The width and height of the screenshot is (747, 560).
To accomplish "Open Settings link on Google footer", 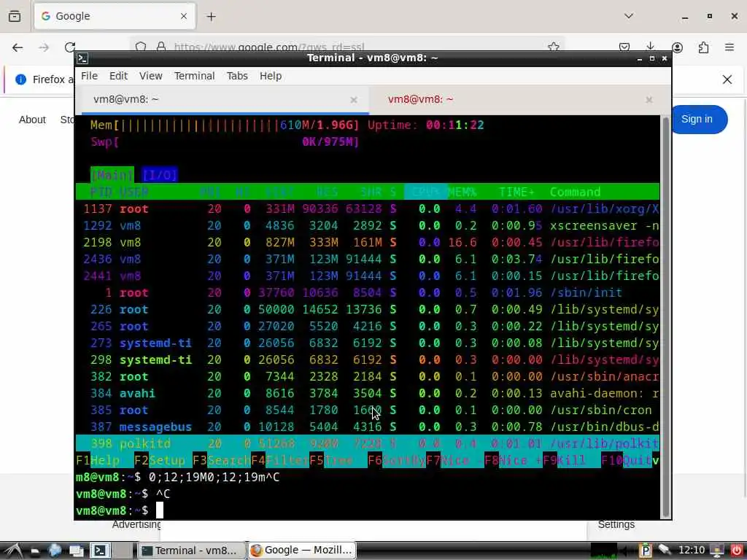I will (x=616, y=524).
